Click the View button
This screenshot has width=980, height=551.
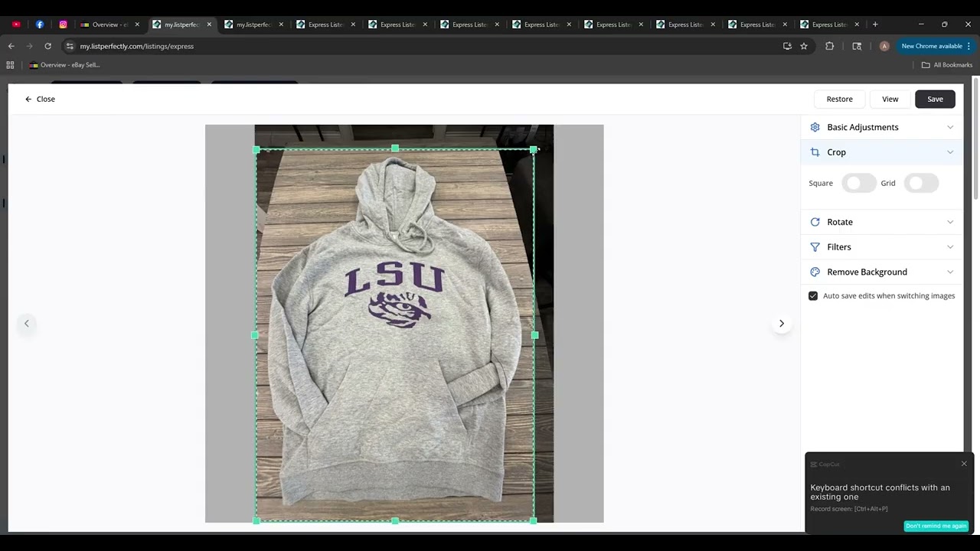tap(890, 99)
